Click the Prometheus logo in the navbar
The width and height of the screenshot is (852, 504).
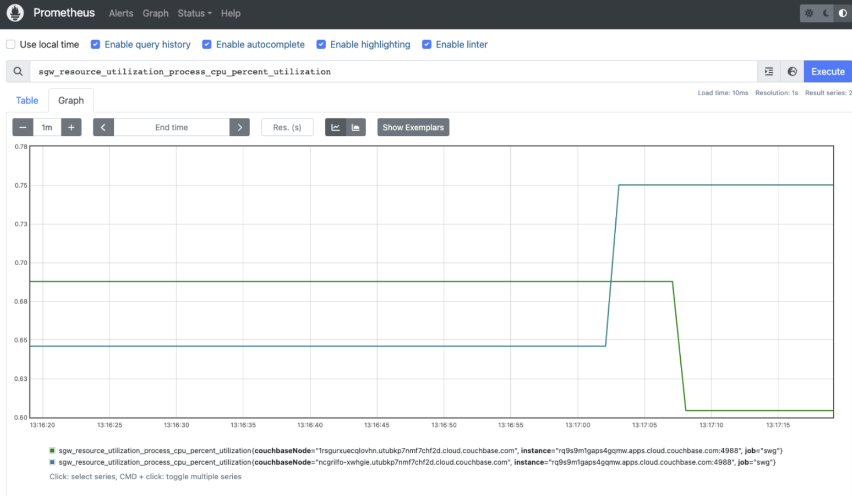pos(15,13)
